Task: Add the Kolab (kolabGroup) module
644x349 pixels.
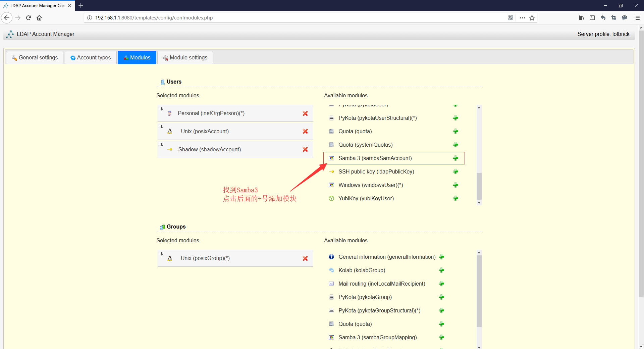Action: click(x=441, y=270)
